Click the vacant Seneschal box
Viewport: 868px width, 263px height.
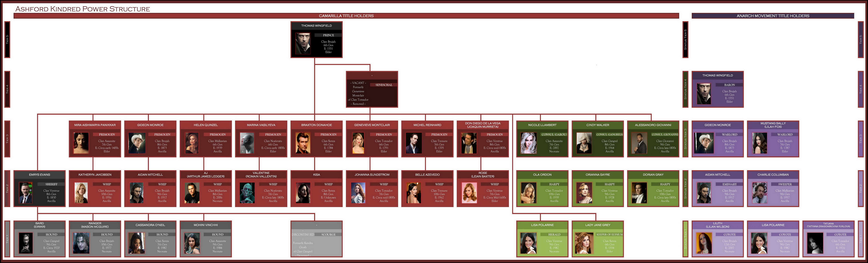[x=372, y=89]
